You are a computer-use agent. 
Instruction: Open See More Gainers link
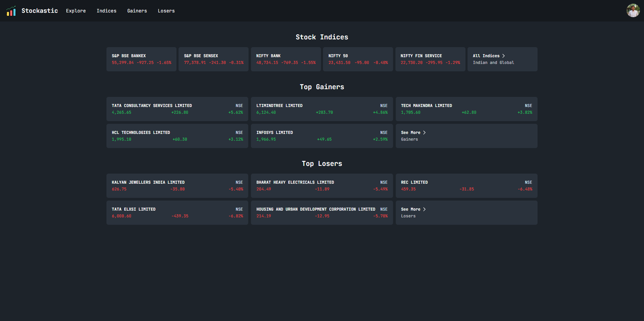pos(466,136)
